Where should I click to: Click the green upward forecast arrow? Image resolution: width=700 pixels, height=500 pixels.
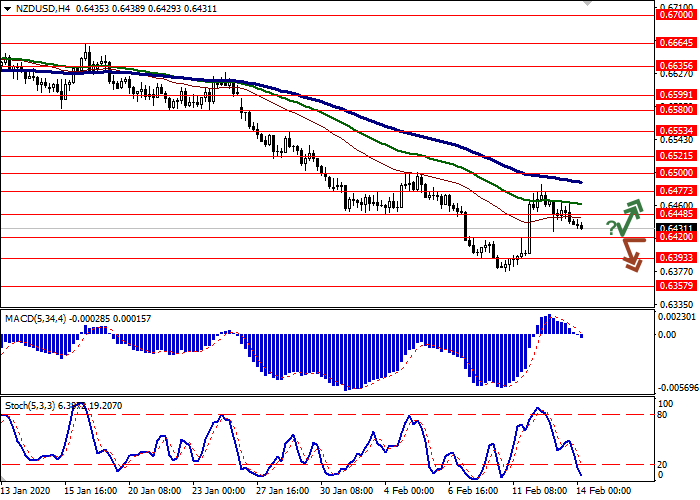[x=631, y=215]
